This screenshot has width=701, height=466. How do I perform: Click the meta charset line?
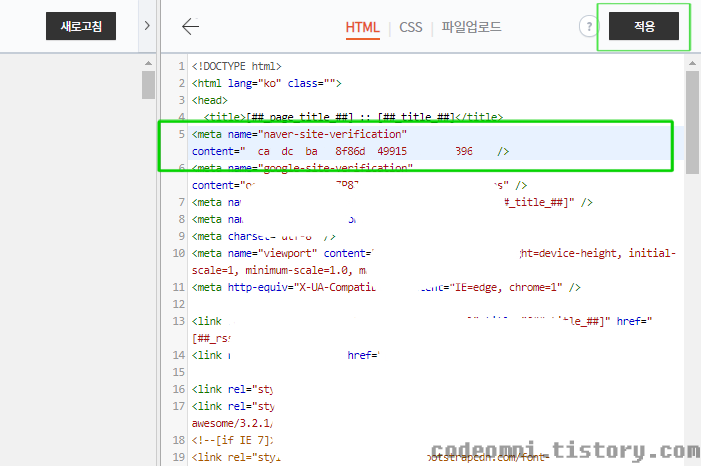pyautogui.click(x=264, y=236)
